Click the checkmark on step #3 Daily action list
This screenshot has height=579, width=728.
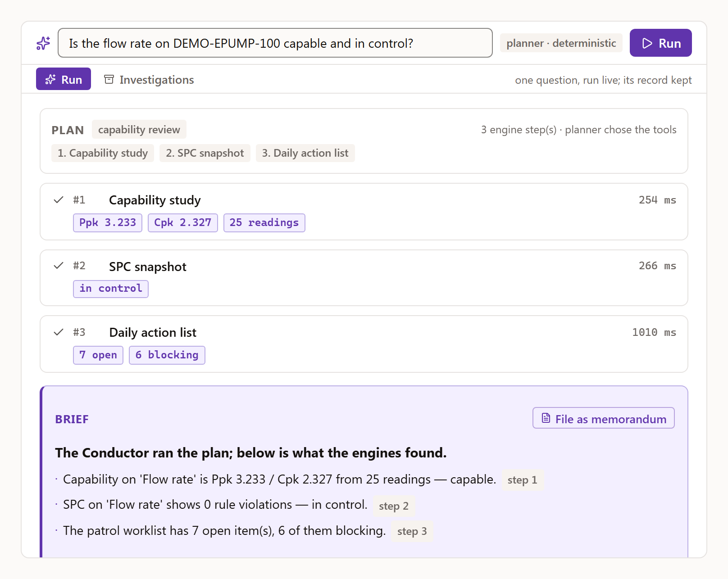(59, 332)
